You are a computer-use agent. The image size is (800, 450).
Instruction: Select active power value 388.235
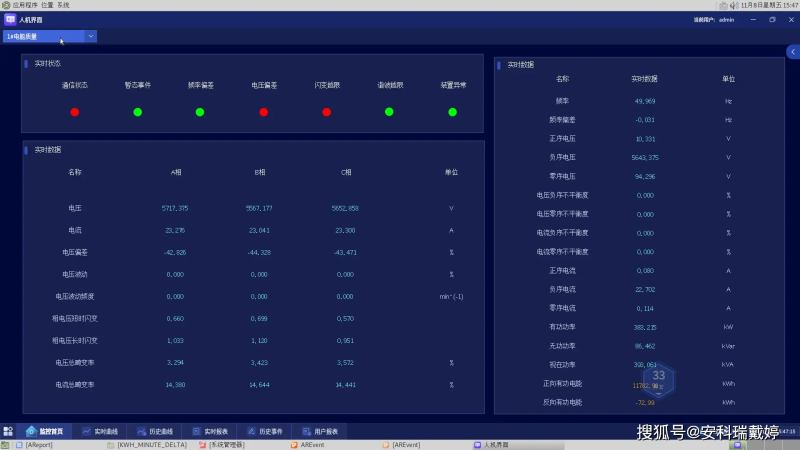645,327
